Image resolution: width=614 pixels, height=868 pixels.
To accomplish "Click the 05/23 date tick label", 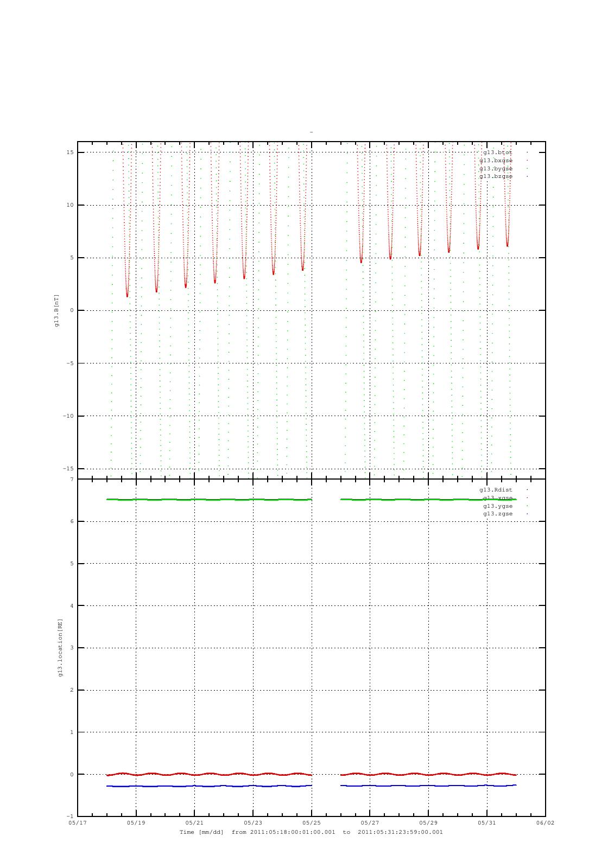I will [253, 823].
